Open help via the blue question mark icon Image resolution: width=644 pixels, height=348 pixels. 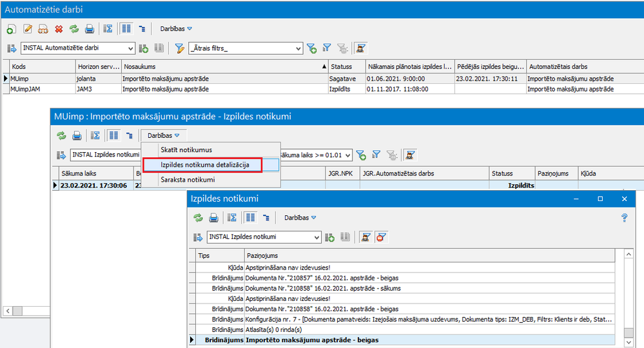tap(624, 218)
